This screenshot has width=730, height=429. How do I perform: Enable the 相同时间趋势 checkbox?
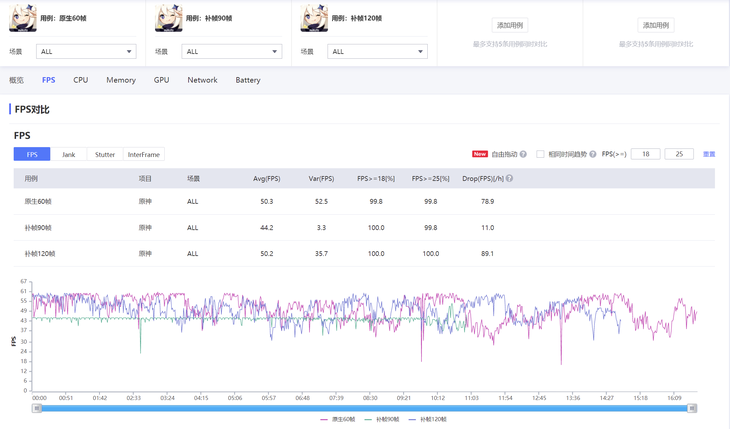pos(540,155)
